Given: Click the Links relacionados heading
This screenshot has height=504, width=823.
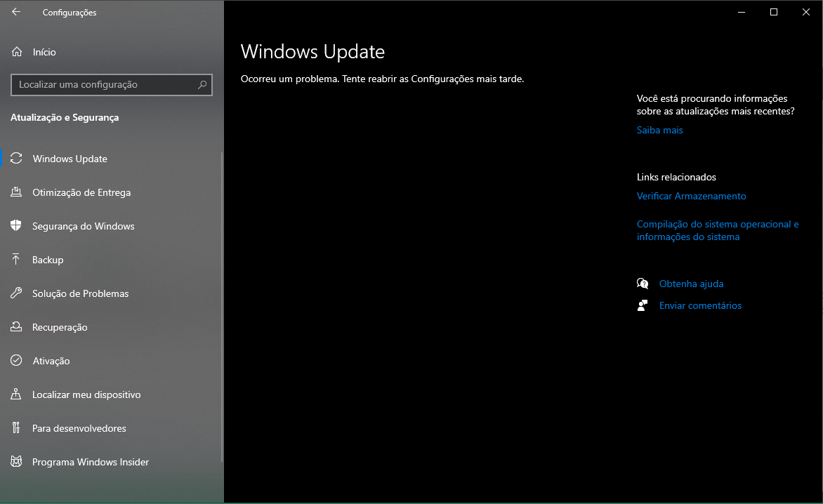Looking at the screenshot, I should point(676,177).
